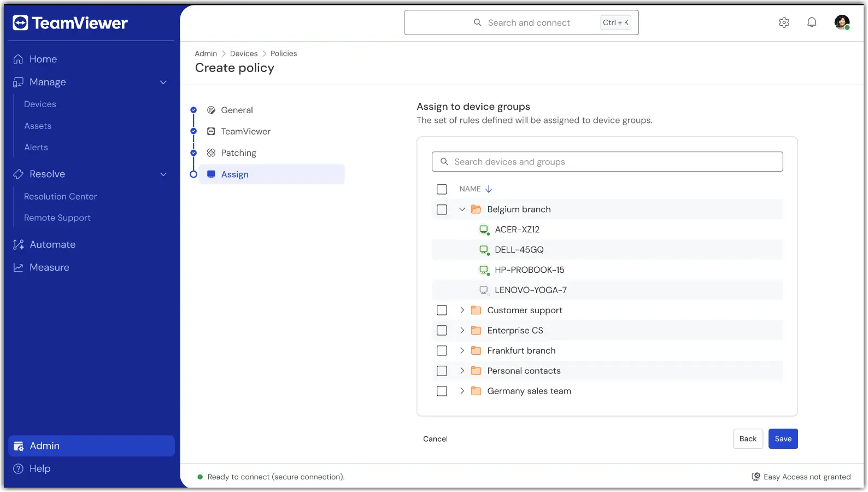Click the Patching step icon
The image size is (868, 492).
click(x=211, y=153)
